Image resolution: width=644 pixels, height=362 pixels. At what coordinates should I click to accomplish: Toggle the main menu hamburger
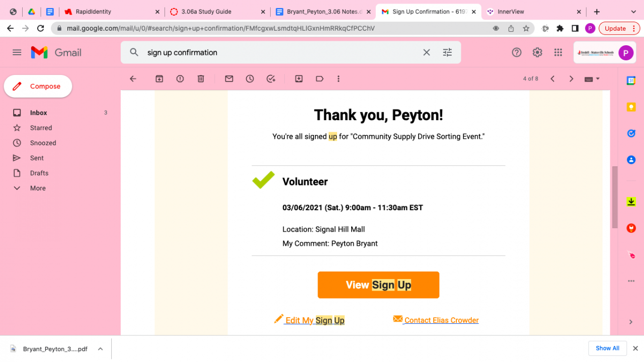click(x=17, y=52)
